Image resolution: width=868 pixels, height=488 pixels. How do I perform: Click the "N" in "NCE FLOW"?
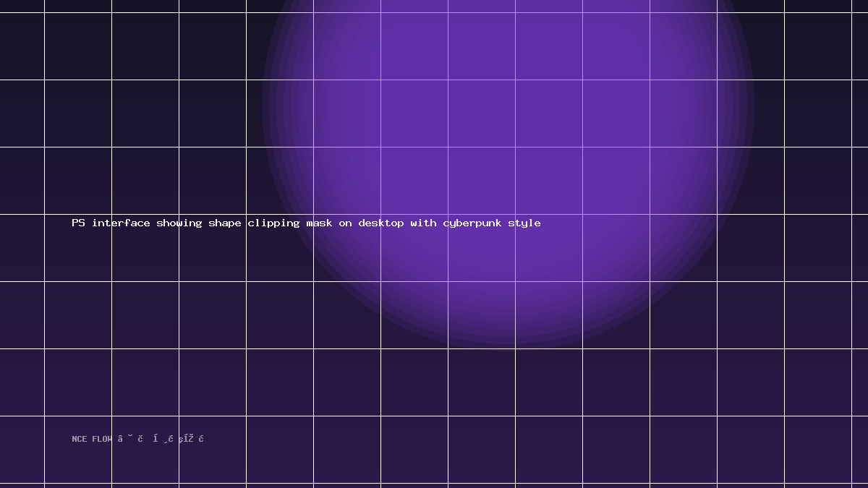pos(75,439)
